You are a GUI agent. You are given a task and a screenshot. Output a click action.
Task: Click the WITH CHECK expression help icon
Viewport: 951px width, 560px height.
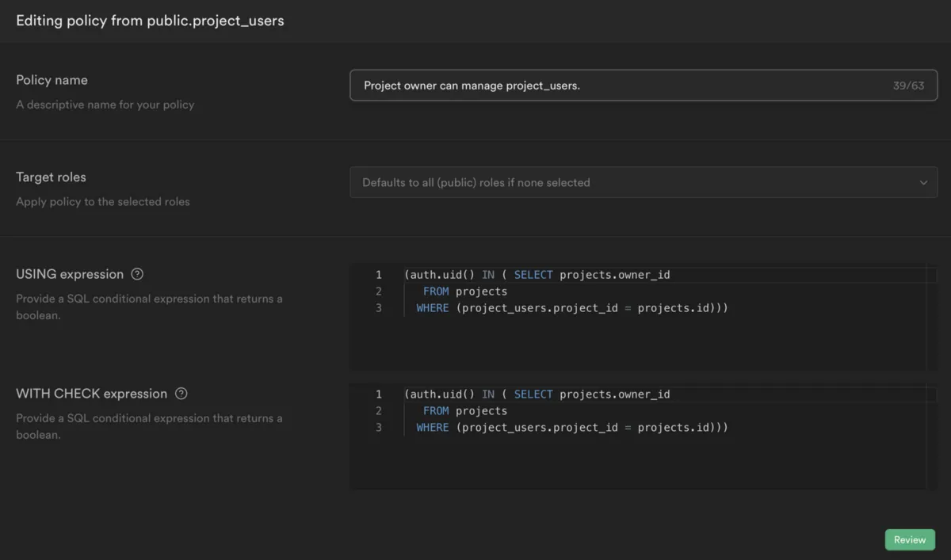[x=181, y=394]
